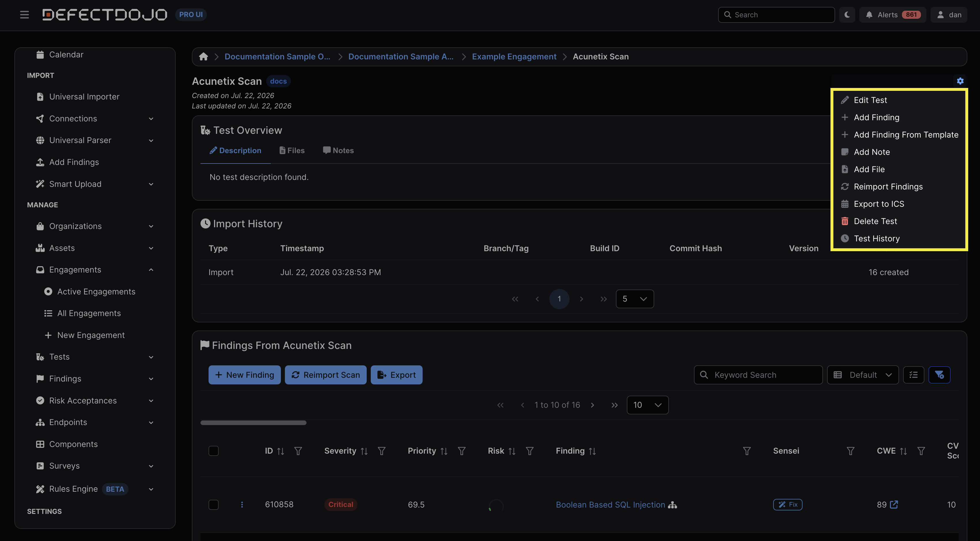Switch to the Notes tab
Viewport: 980px width, 541px height.
tap(338, 150)
